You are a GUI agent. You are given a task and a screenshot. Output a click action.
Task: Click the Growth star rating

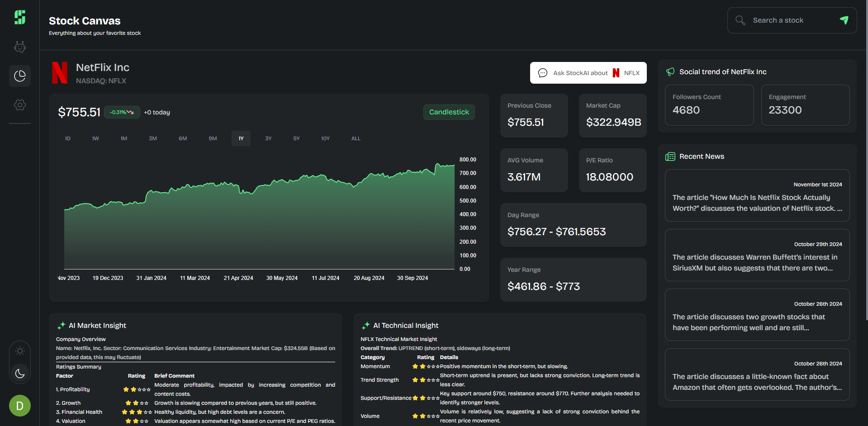click(137, 403)
